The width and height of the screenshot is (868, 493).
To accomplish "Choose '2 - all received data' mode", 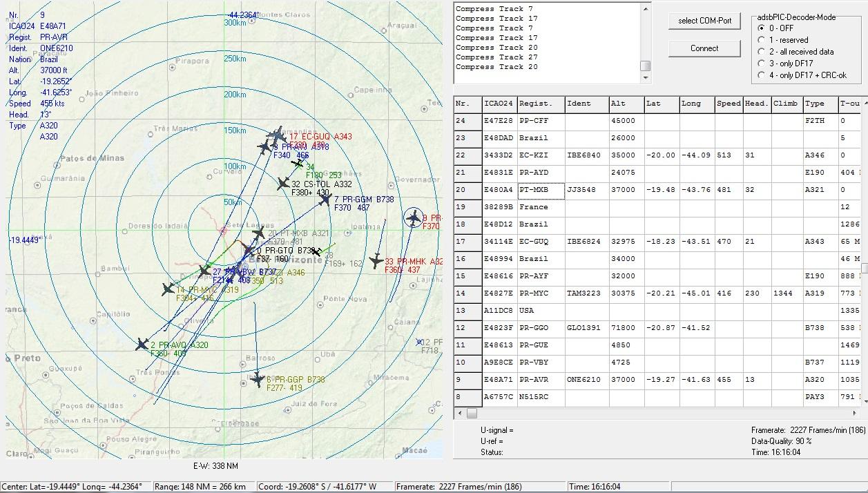I will coord(762,52).
